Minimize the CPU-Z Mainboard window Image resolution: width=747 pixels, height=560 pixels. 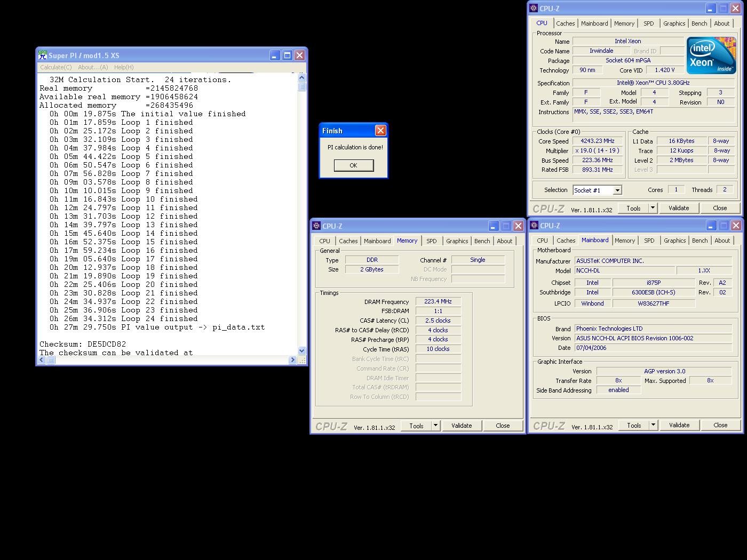[x=711, y=225]
